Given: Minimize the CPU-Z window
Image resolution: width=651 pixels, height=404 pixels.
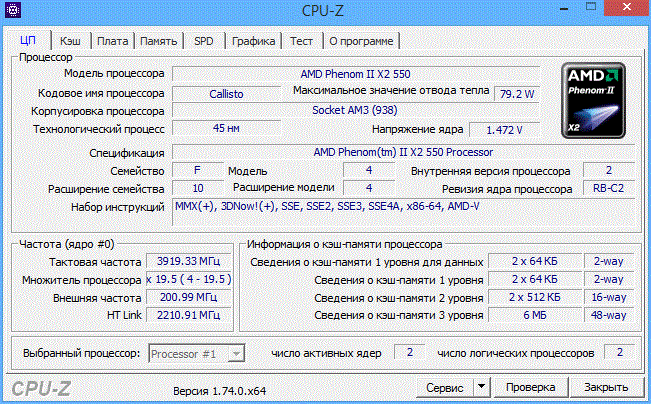Looking at the screenshot, I should pyautogui.click(x=564, y=7).
